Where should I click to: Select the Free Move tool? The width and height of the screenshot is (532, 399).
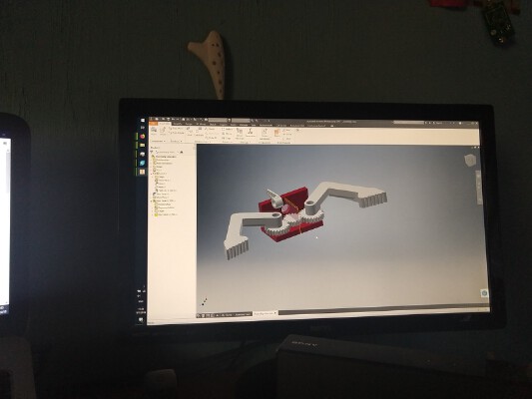click(x=176, y=129)
